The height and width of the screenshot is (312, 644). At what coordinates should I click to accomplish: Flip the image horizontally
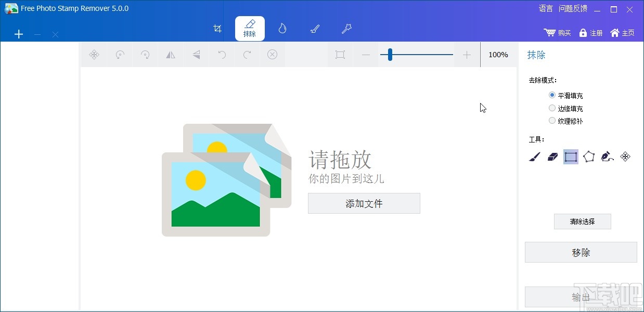click(171, 54)
